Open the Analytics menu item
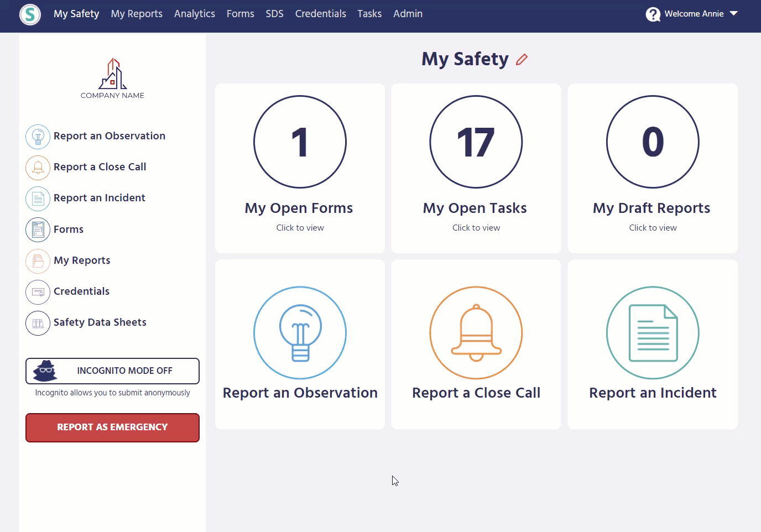The height and width of the screenshot is (532, 761). pyautogui.click(x=194, y=13)
